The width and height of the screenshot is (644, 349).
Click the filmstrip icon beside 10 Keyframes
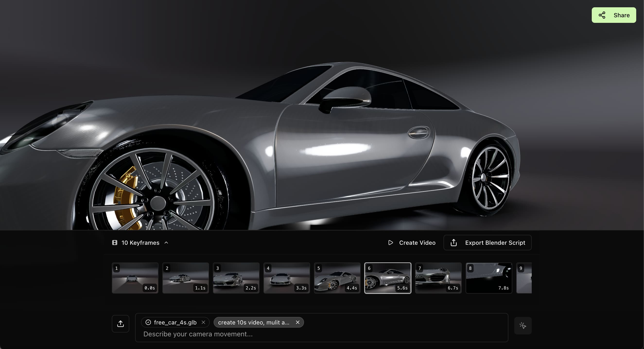click(x=115, y=243)
